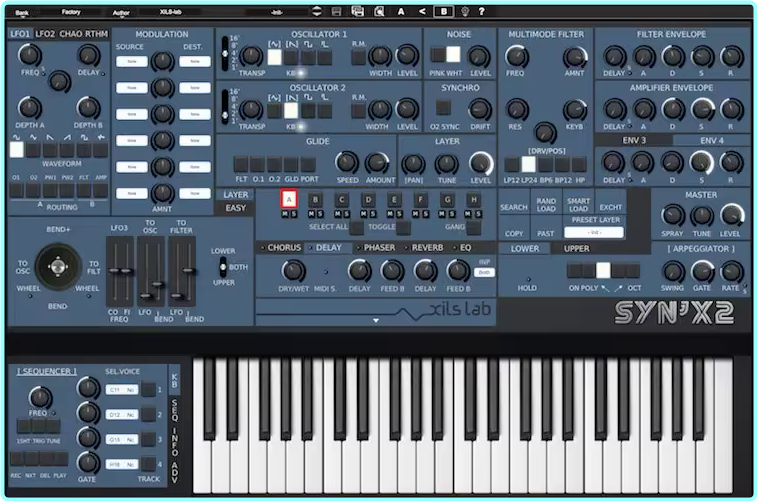
Task: Toggle the GANG button
Action: coord(474,228)
